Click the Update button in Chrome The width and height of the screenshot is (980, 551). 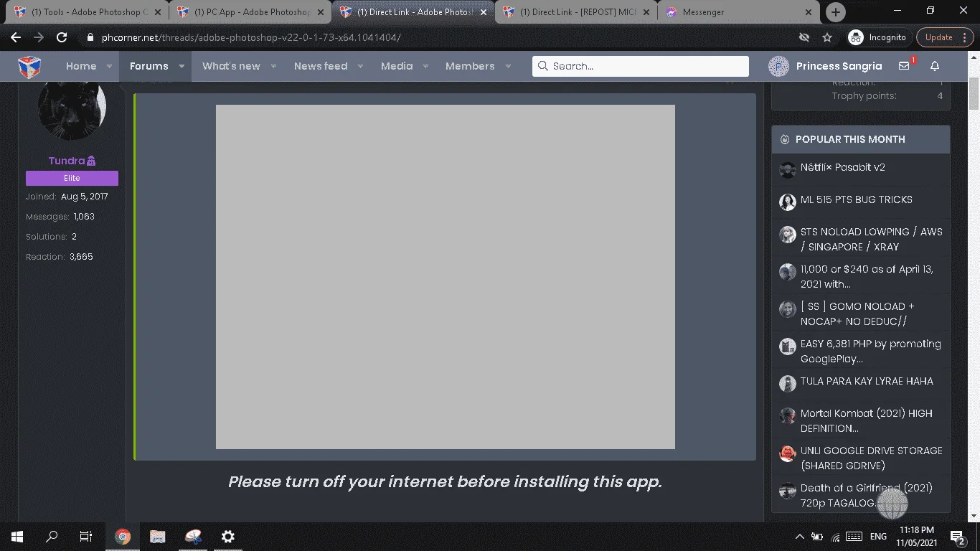tap(944, 37)
